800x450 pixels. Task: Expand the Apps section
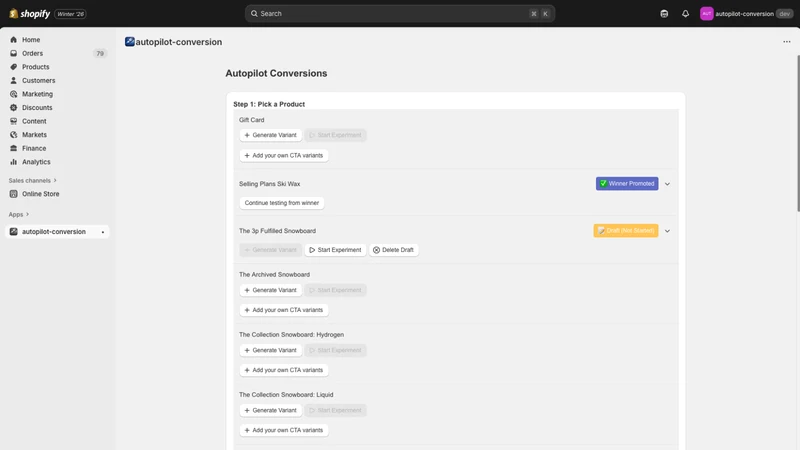coord(19,214)
